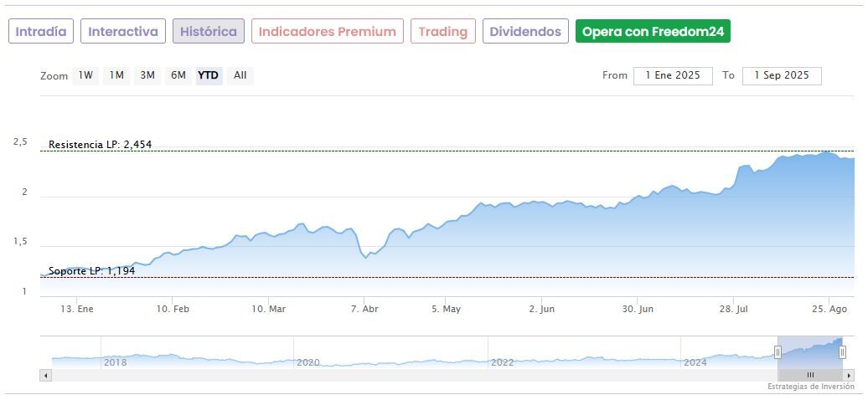Click the Opera con Freedom24 button
The height and width of the screenshot is (400, 868).
click(x=653, y=32)
